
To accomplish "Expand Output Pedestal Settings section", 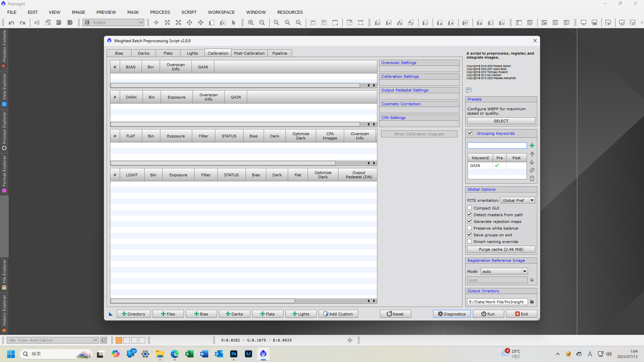I will (x=419, y=90).
